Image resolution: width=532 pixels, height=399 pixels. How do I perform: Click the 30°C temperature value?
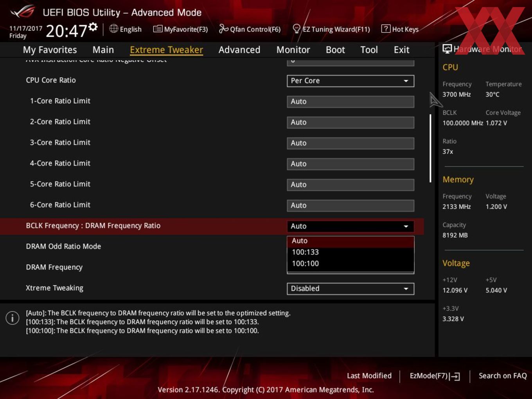(492, 94)
